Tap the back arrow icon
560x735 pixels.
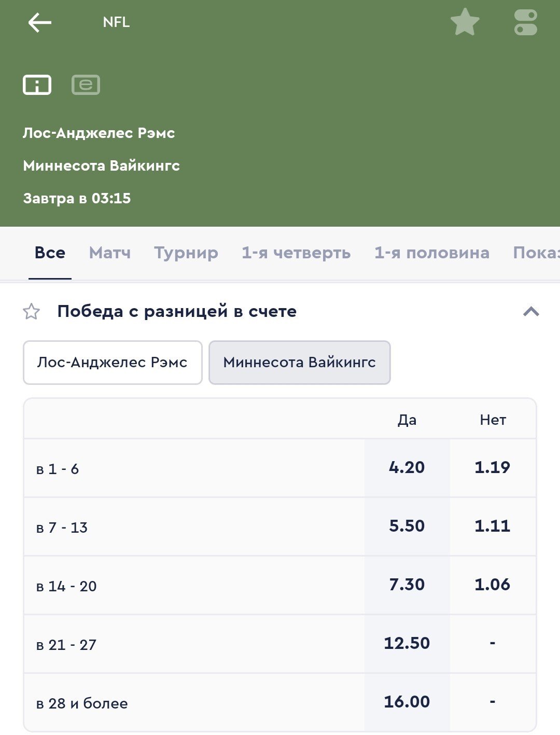(39, 23)
